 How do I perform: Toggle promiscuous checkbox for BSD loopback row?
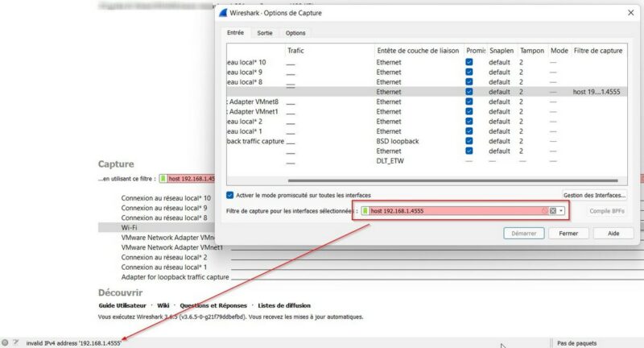click(469, 141)
